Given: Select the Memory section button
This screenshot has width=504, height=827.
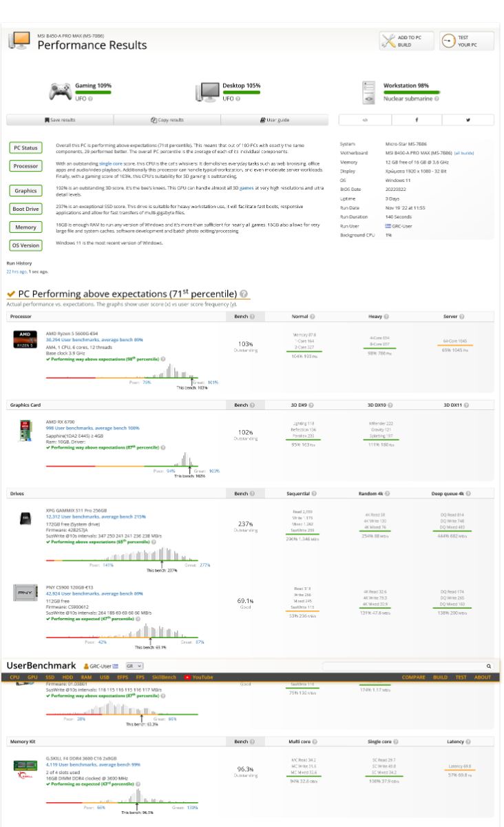Looking at the screenshot, I should pyautogui.click(x=25, y=227).
